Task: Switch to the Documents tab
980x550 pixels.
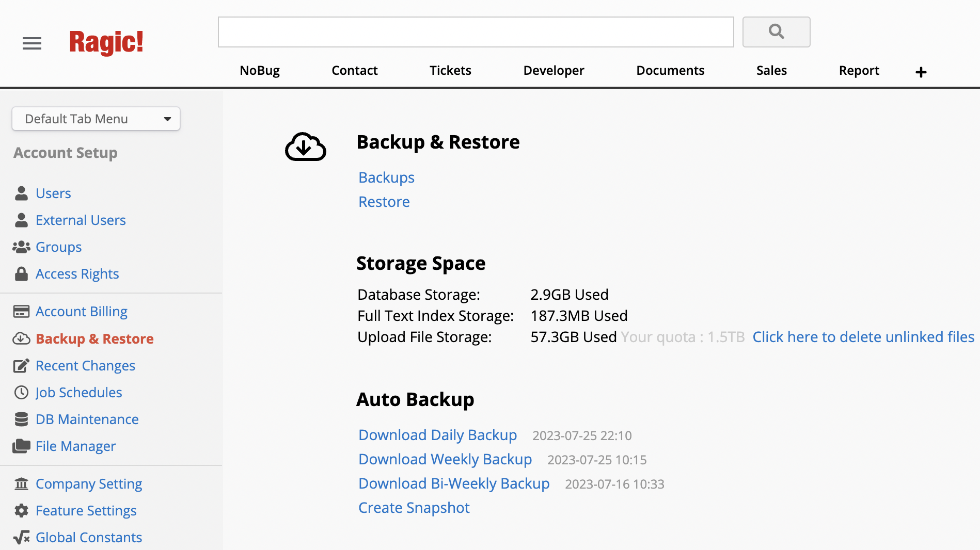Action: [x=670, y=71]
